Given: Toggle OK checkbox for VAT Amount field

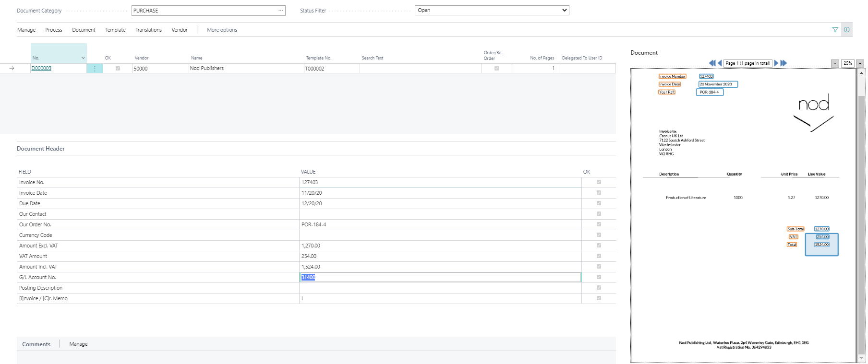Looking at the screenshot, I should click(599, 256).
